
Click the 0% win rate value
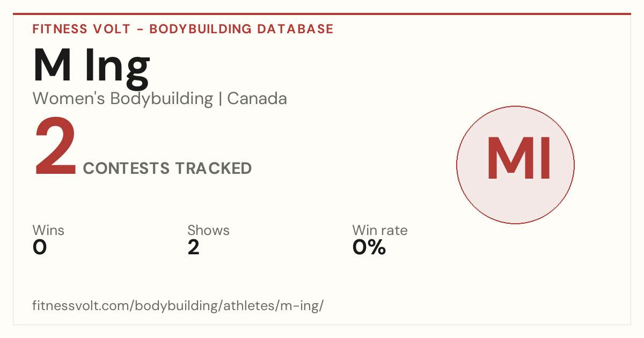coord(369,247)
